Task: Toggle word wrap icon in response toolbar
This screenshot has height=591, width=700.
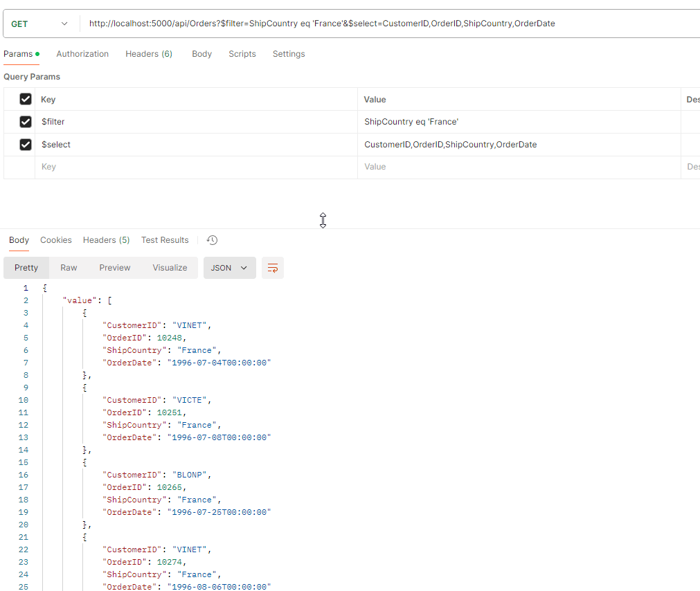Action: point(273,268)
